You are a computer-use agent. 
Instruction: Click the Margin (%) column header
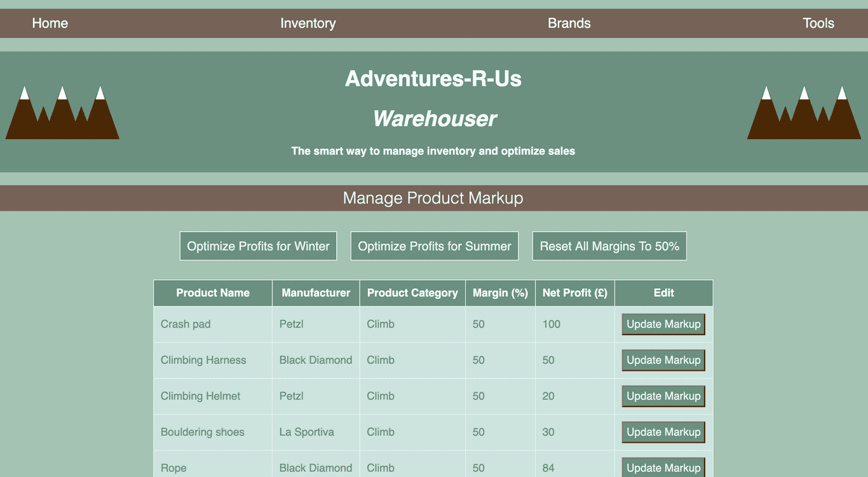pyautogui.click(x=500, y=293)
